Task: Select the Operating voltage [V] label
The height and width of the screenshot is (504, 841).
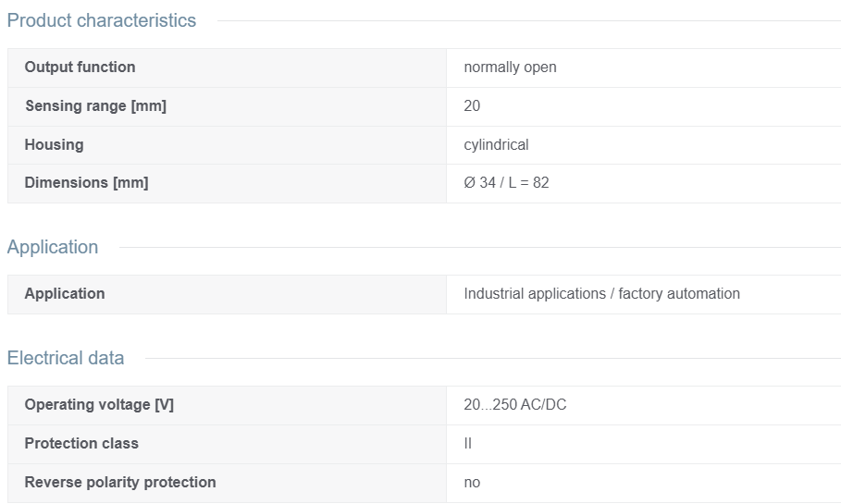Action: tap(99, 405)
